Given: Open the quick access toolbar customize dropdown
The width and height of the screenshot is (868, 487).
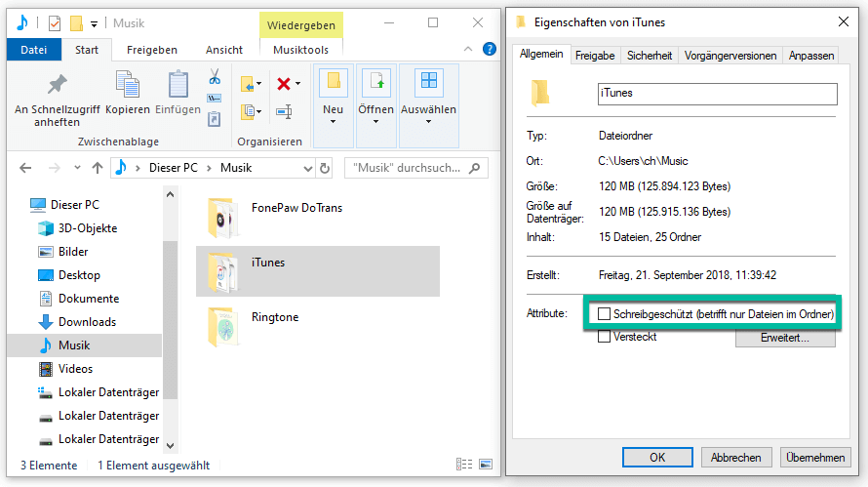Looking at the screenshot, I should tap(94, 23).
